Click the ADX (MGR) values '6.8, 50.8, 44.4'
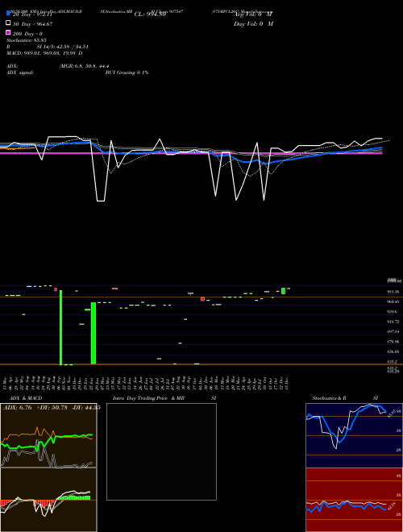 point(92,66)
